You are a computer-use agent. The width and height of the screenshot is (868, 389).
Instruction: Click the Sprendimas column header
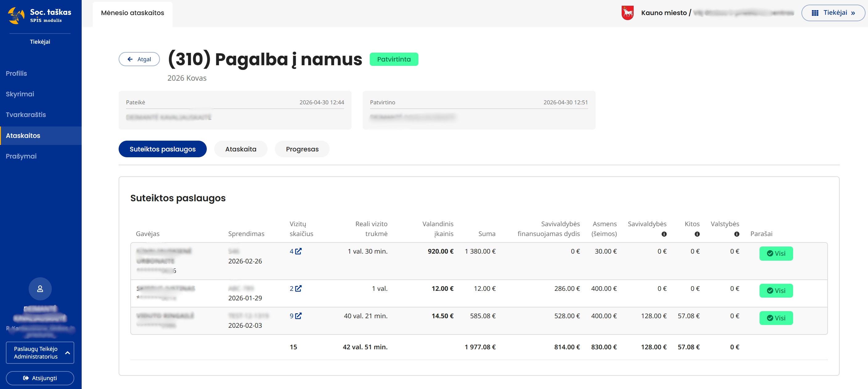246,234
